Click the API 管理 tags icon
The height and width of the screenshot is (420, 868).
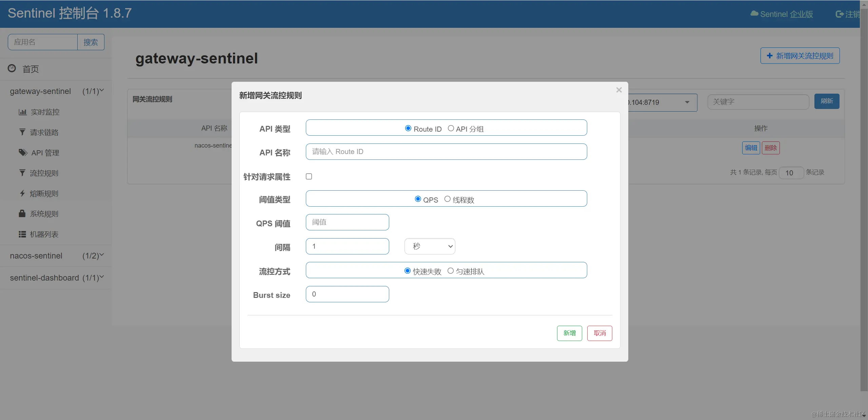[23, 152]
